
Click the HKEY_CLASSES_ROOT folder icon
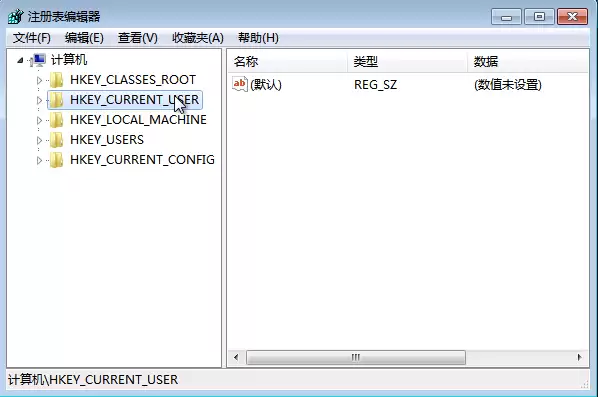click(x=57, y=80)
